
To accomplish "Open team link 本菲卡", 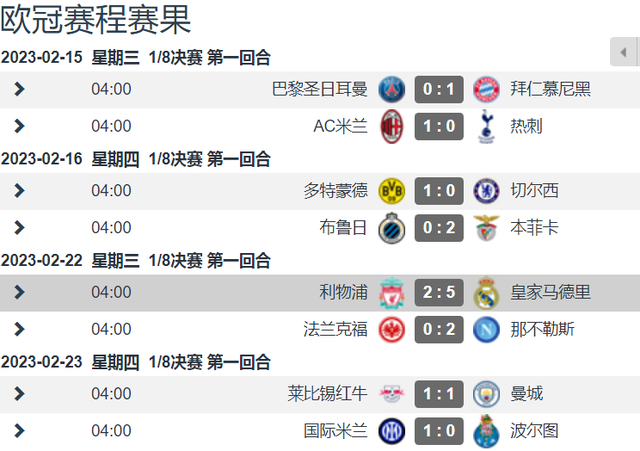I will click(534, 228).
